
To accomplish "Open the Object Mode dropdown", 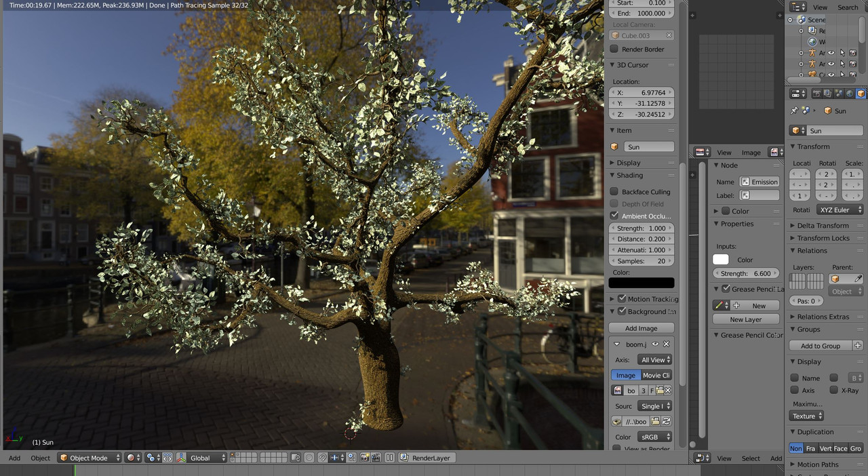I will [90, 458].
